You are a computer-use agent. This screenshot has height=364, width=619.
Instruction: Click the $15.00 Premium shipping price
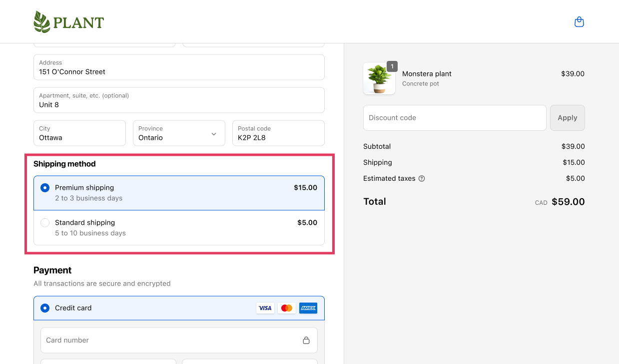coord(305,188)
